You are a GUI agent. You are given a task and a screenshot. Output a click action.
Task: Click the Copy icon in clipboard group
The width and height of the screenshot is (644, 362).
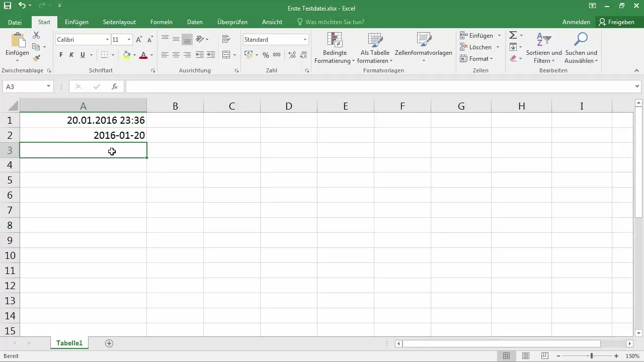36,47
